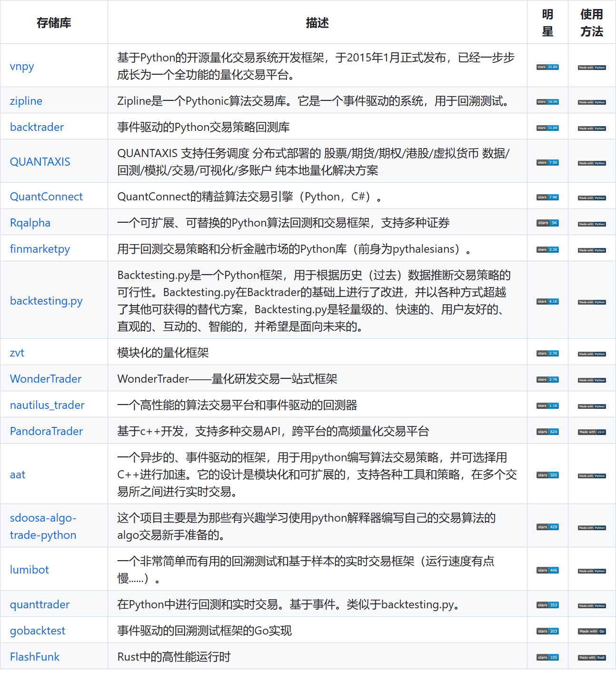This screenshot has height=673, width=616.
Task: Open the lumibot repository link
Action: click(30, 569)
